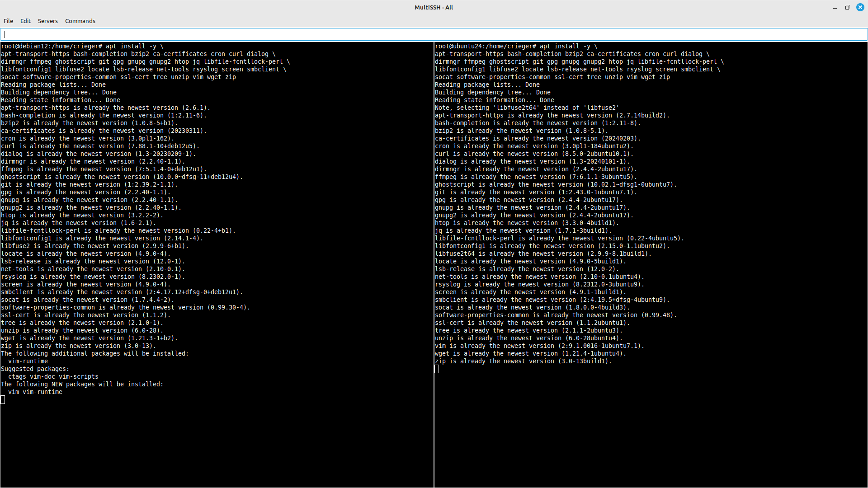Click software-properties-common 0.99.30-4 line
Screen dimensions: 868x488
click(126, 307)
